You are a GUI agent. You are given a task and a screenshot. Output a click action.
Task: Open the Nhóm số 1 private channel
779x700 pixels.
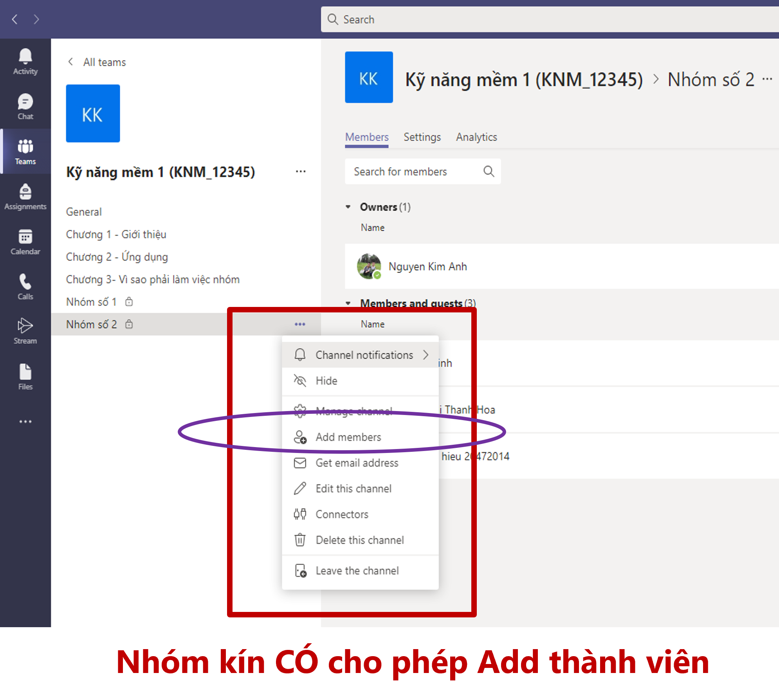coord(92,302)
